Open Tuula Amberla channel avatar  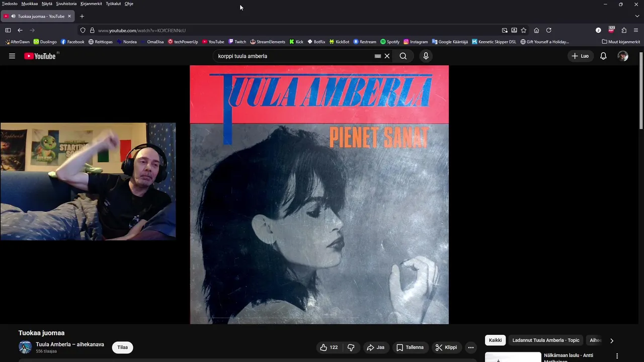pos(25,347)
